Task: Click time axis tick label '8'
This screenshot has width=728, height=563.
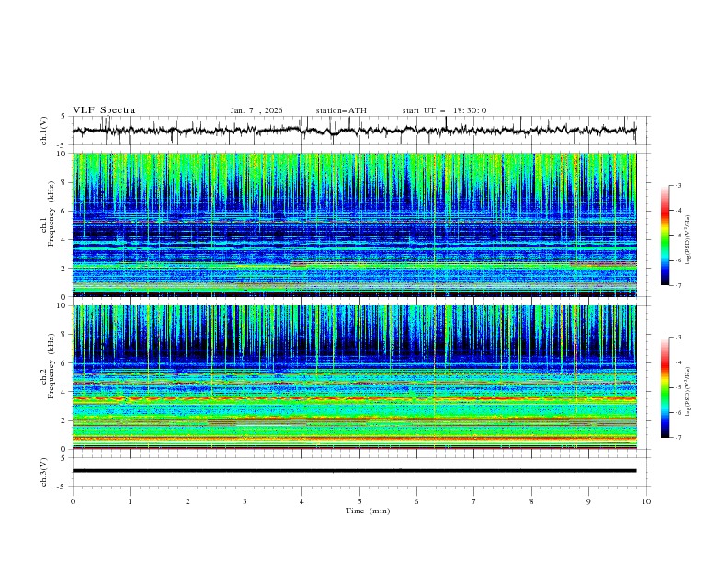Action: coord(531,501)
